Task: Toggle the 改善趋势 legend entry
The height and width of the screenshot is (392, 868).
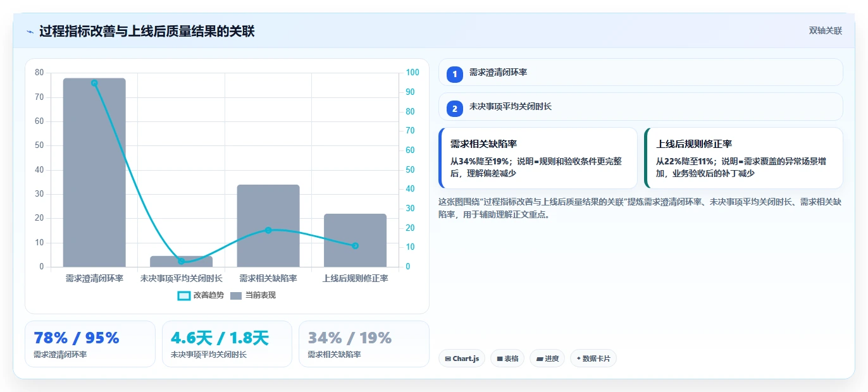Action: pyautogui.click(x=201, y=295)
